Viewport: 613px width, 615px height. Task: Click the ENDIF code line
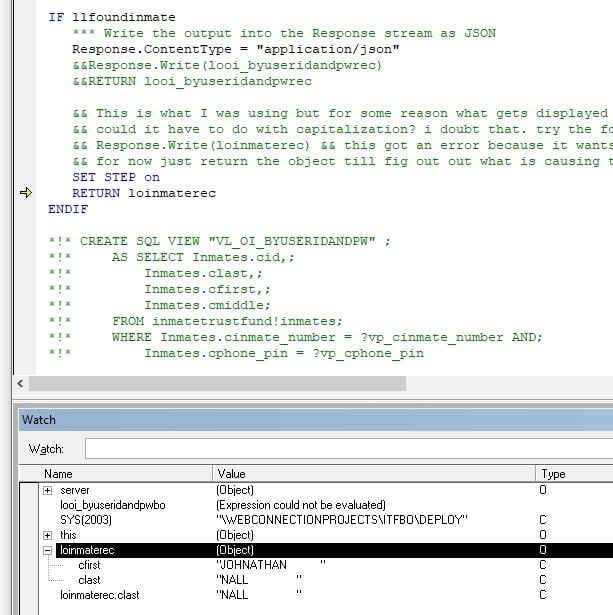[68, 209]
